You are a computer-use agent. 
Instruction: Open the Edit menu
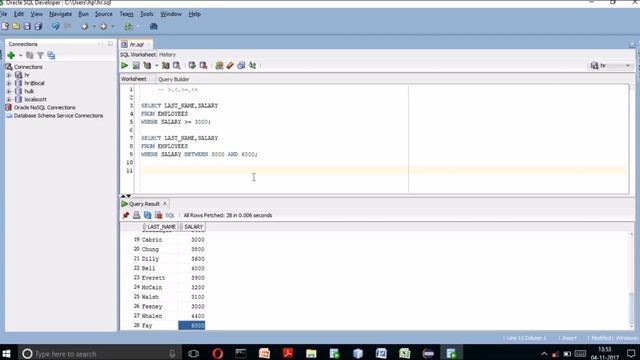(19, 14)
